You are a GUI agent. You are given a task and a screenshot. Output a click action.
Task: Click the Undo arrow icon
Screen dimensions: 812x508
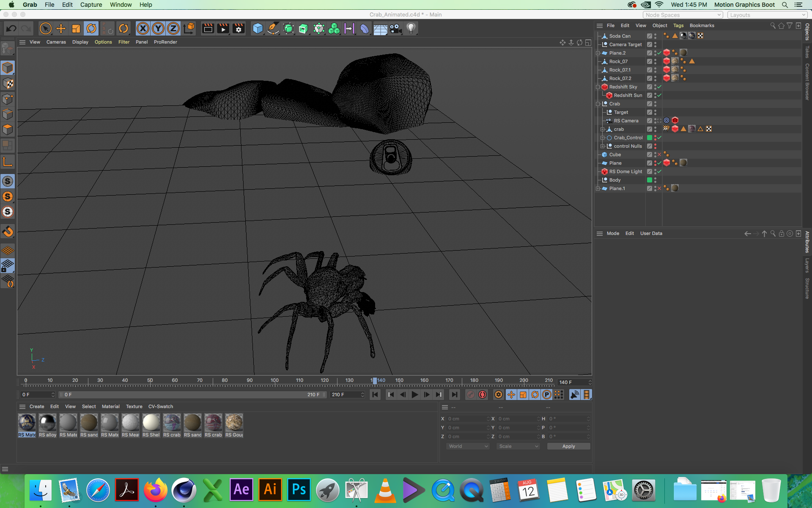click(x=11, y=29)
